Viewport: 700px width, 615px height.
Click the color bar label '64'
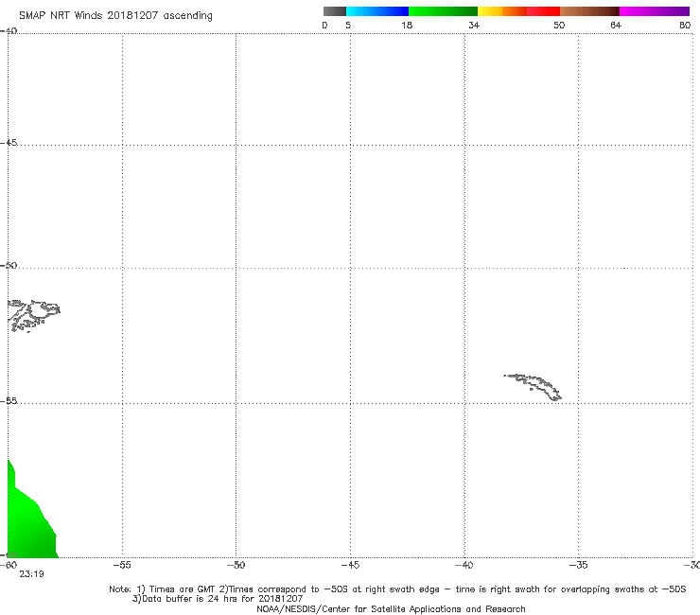click(616, 26)
